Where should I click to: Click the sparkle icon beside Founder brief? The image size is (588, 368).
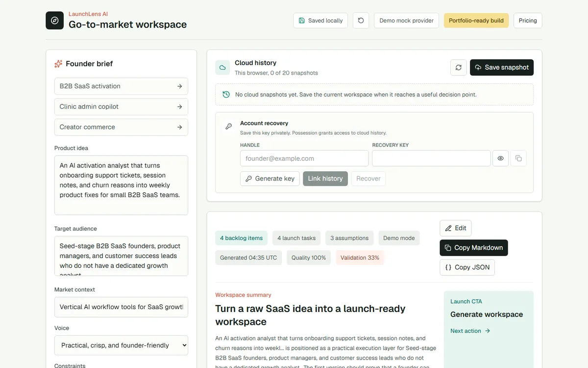click(58, 64)
